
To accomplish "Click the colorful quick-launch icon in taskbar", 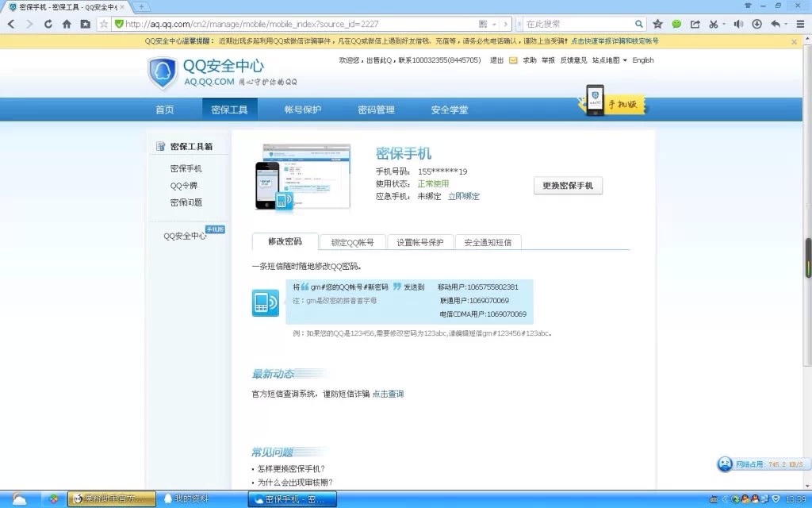I will (x=53, y=499).
